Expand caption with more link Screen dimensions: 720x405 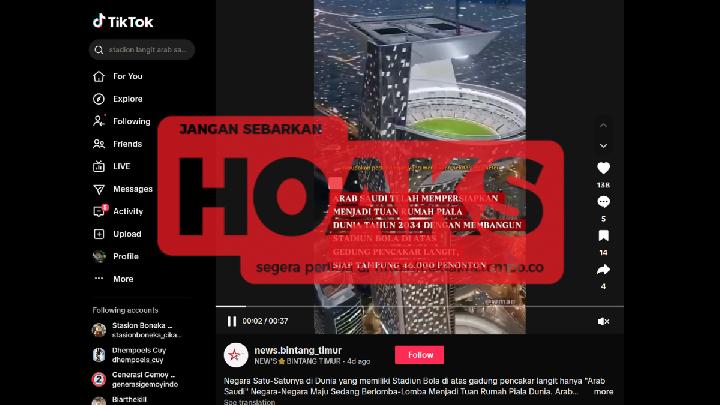point(603,392)
